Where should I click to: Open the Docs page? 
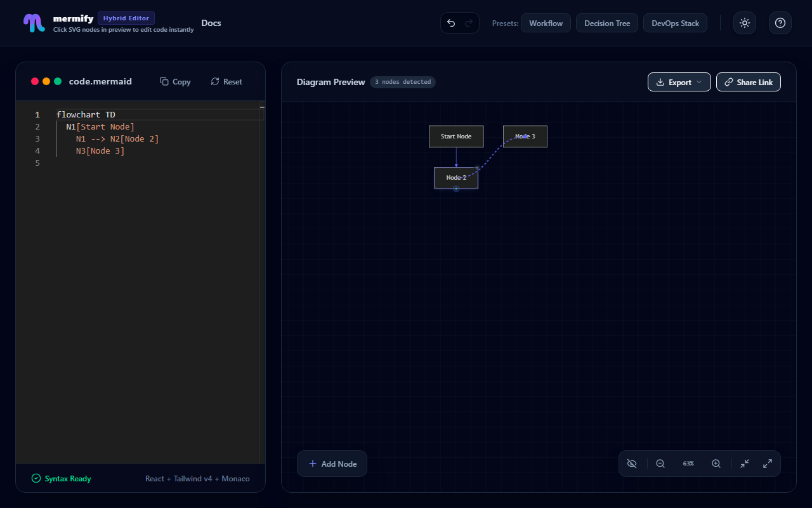pyautogui.click(x=211, y=23)
